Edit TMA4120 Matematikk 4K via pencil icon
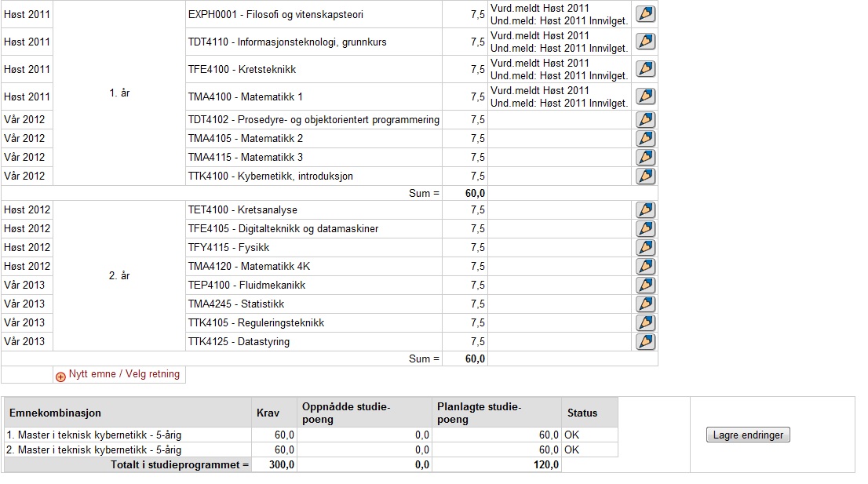Screen dimensions: 868x484 645,266
